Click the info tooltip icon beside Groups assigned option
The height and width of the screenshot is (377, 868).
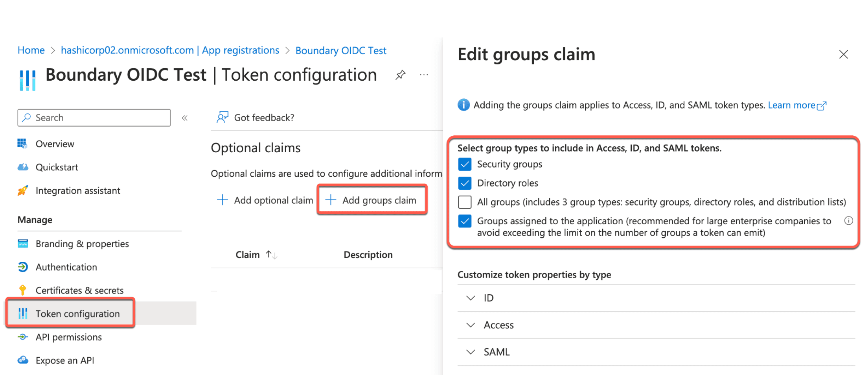848,221
